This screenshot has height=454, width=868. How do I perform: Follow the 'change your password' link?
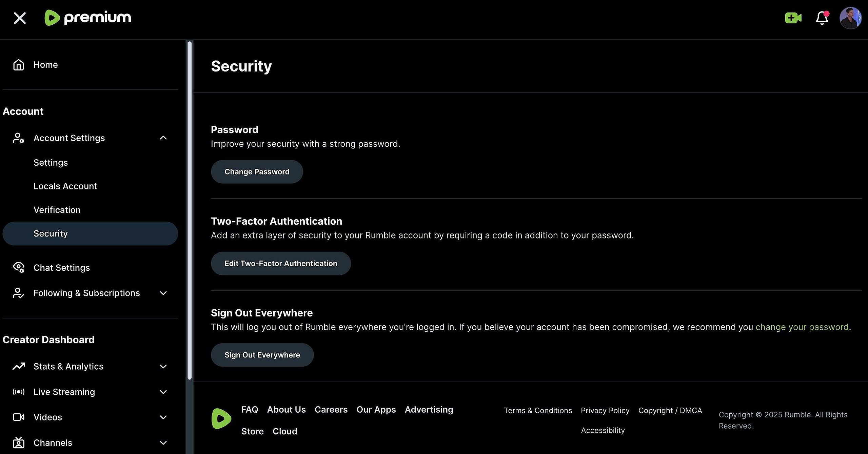point(802,327)
